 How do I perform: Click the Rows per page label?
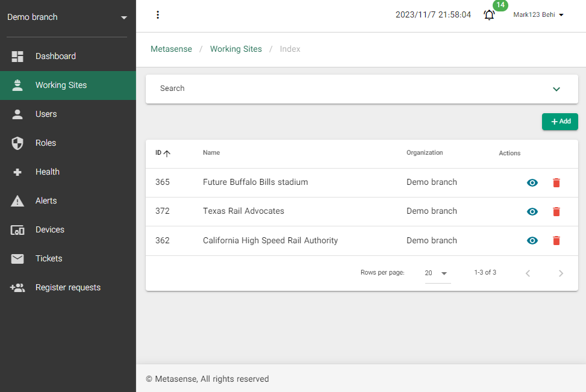(x=382, y=273)
